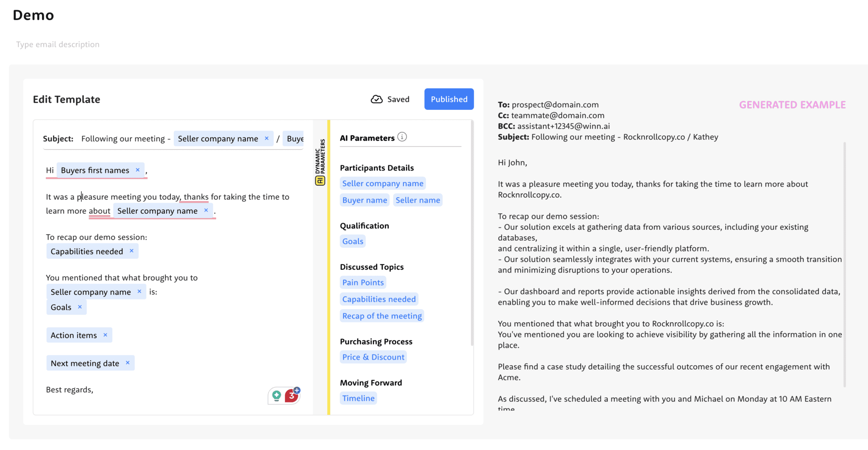
Task: Remove the Seller company name chip after 'learn more about'
Action: point(206,210)
